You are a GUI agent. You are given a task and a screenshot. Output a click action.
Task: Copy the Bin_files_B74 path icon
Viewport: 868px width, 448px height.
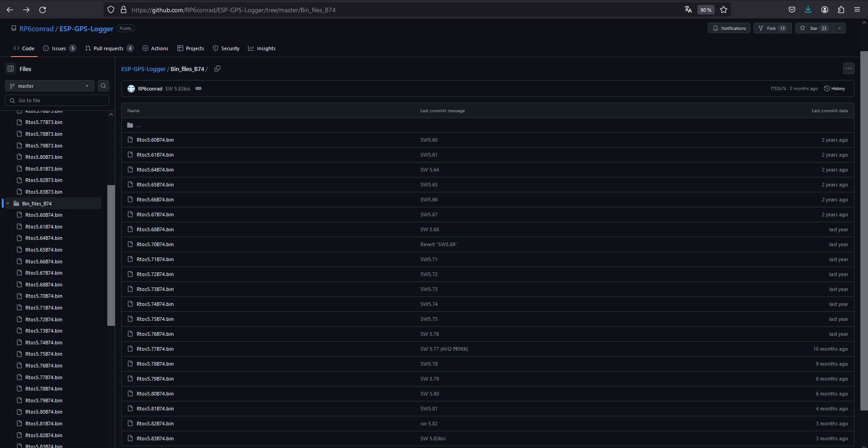(217, 69)
